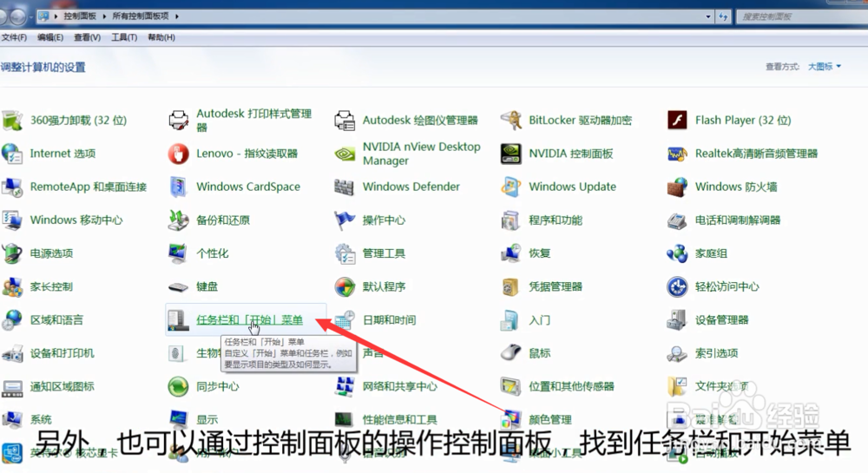Open the 鼠标 icon
This screenshot has height=473, width=868.
click(x=510, y=353)
